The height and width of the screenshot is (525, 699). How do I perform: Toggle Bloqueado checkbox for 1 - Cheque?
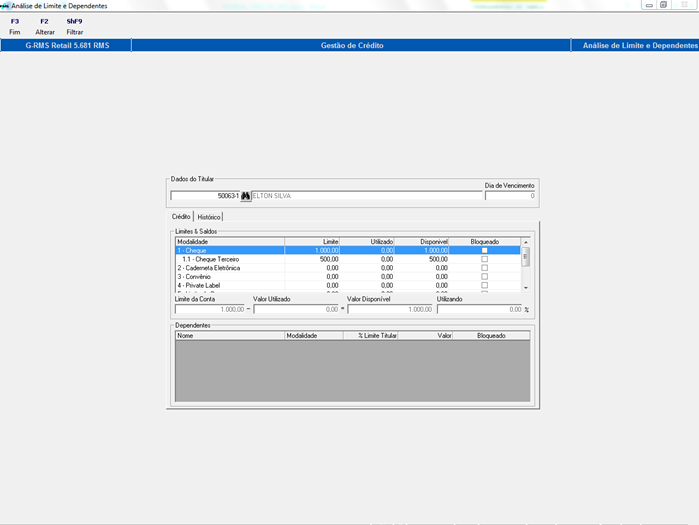coord(485,250)
